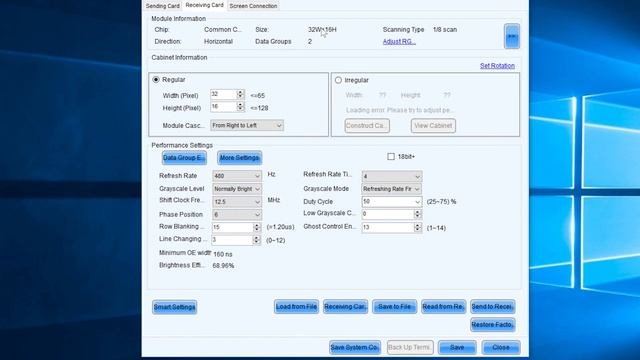Click the Receiving Card button near Load from File

point(345,307)
